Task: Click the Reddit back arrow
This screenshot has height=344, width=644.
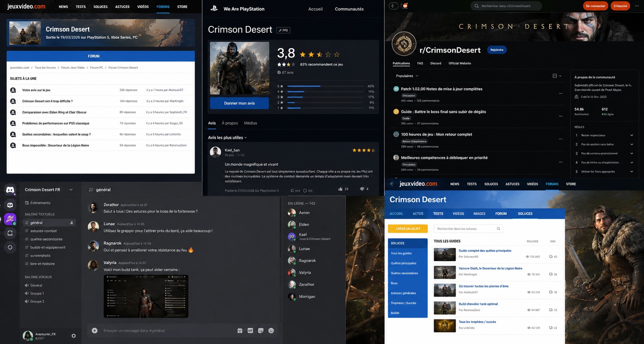Action: point(393,6)
